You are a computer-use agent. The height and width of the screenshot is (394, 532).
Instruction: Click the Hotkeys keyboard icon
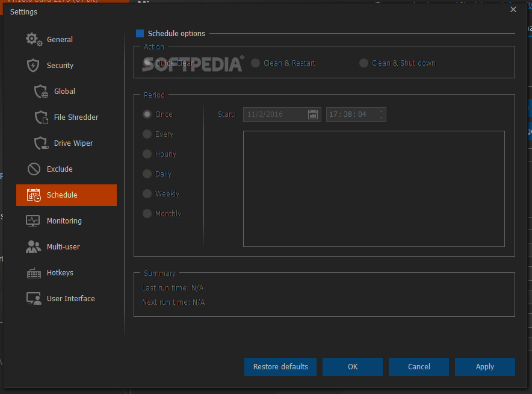[34, 273]
